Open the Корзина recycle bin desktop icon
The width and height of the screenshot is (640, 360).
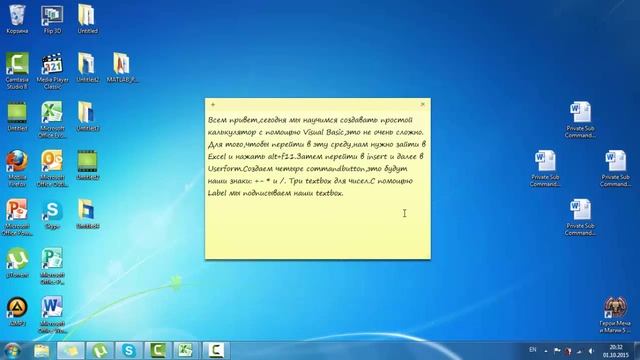17,19
